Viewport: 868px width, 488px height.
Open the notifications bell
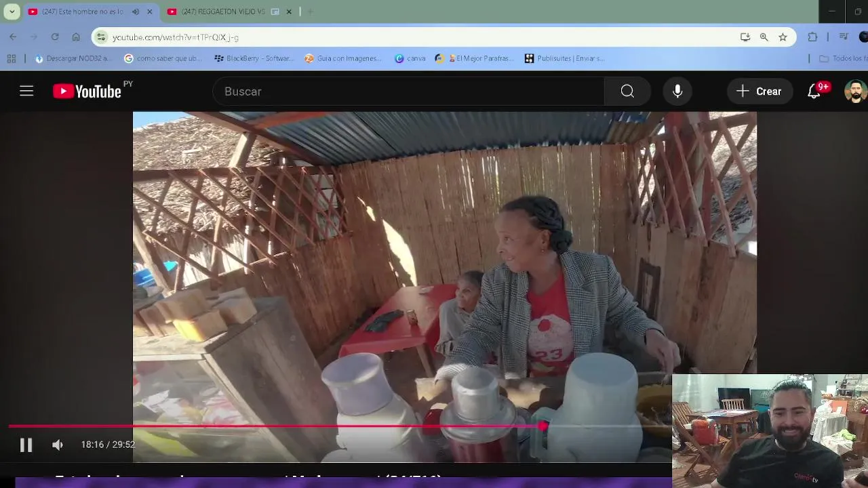point(814,91)
